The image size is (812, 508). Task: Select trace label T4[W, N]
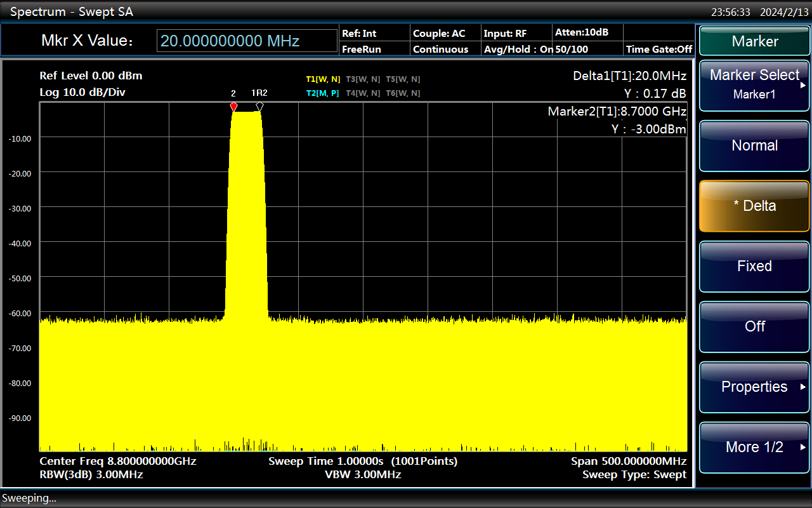coord(363,93)
